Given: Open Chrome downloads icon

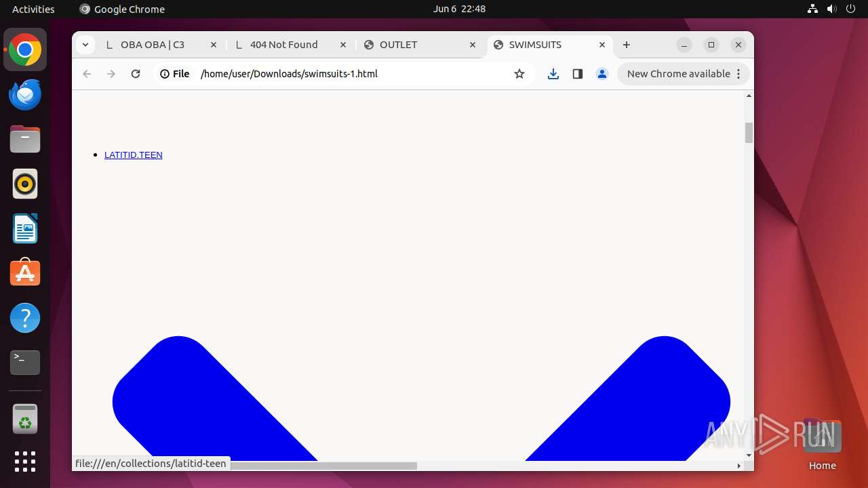Looking at the screenshot, I should click(x=553, y=74).
